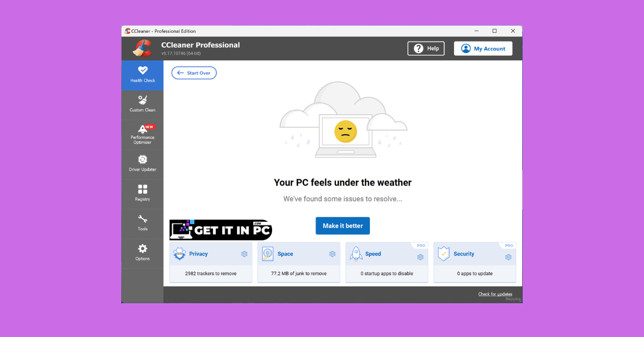Open My Account
644x337 pixels.
pyautogui.click(x=483, y=48)
